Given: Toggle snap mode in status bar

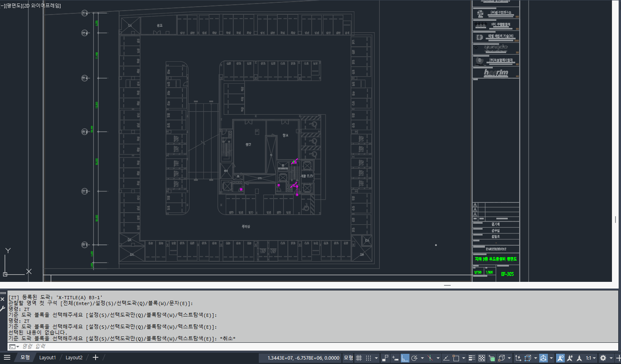Looking at the screenshot, I should pos(369,358).
